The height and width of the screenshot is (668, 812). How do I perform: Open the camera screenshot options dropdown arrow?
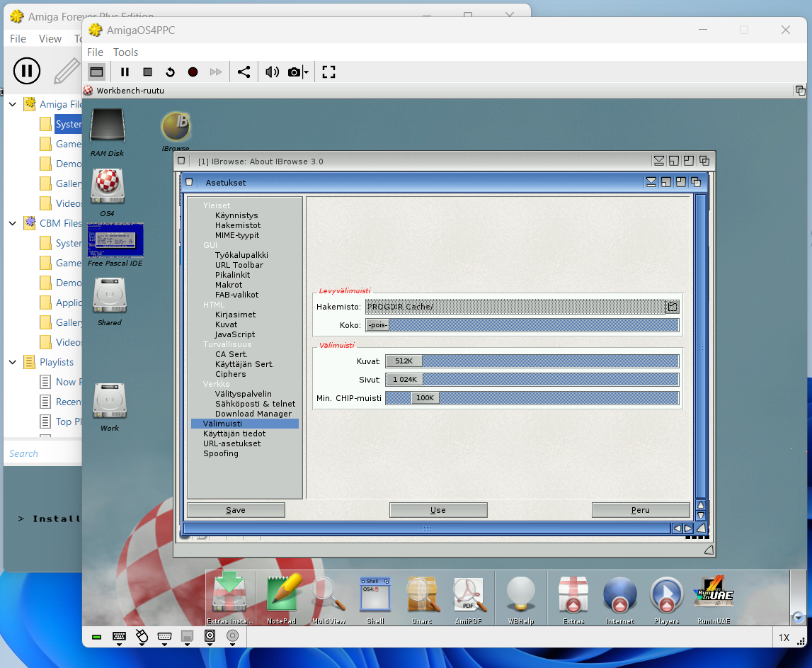(x=306, y=72)
